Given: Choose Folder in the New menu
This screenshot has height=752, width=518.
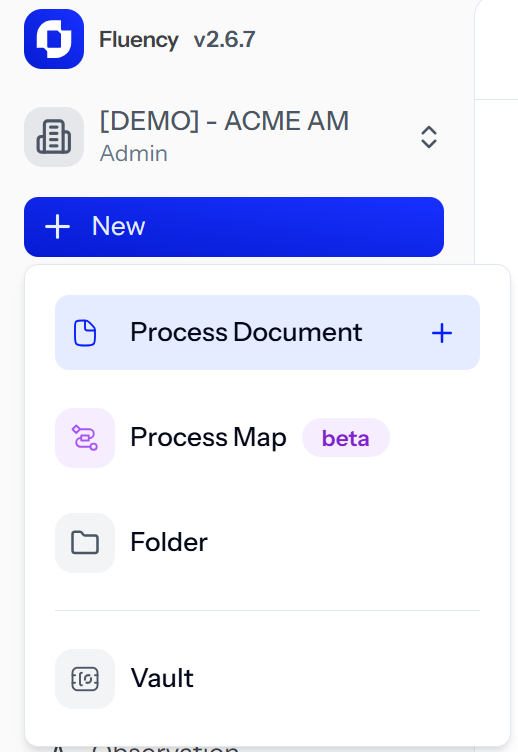Looking at the screenshot, I should (267, 543).
